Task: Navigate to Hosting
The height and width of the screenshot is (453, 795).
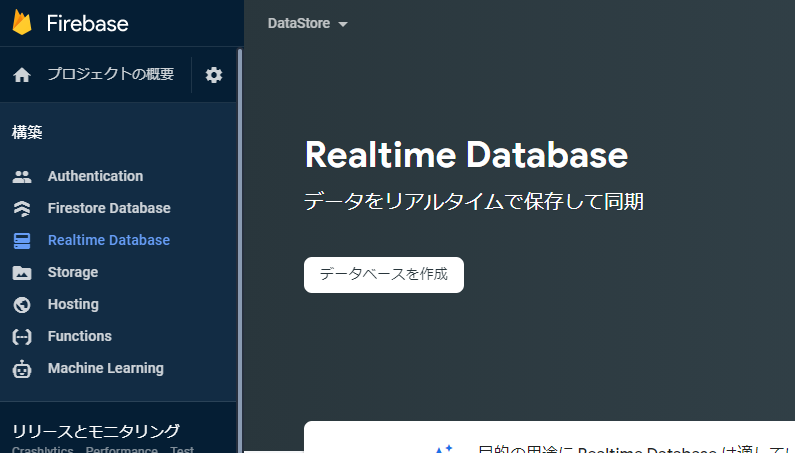Action: pos(73,304)
